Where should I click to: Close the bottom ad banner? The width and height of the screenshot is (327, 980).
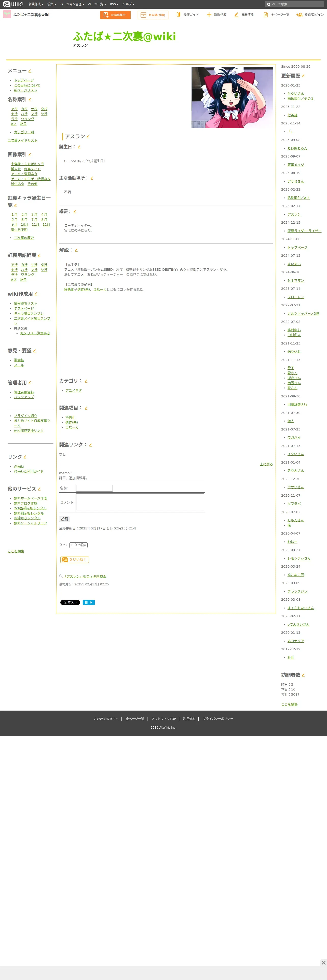click(x=323, y=962)
